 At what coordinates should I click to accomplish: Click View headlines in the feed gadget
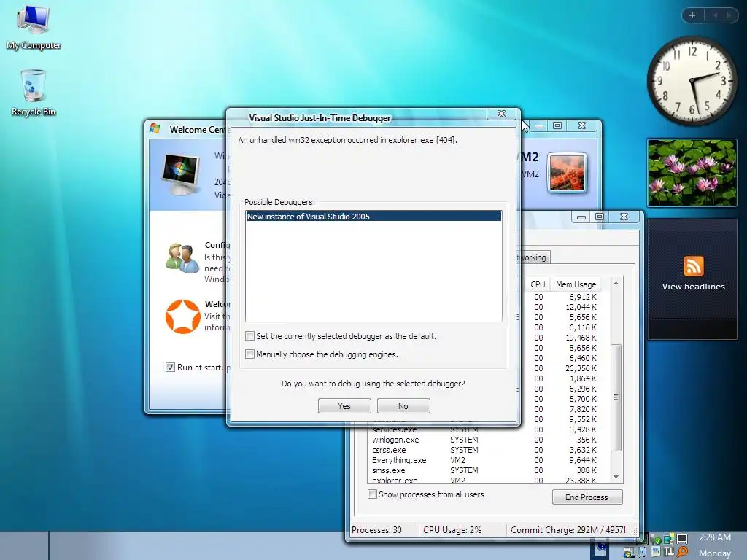tap(693, 287)
